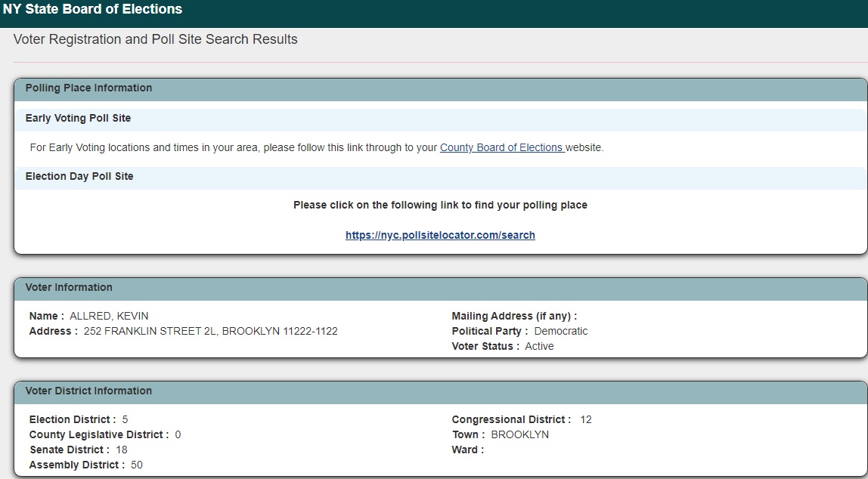Click the Congressional District value 12
The image size is (868, 479).
point(586,420)
